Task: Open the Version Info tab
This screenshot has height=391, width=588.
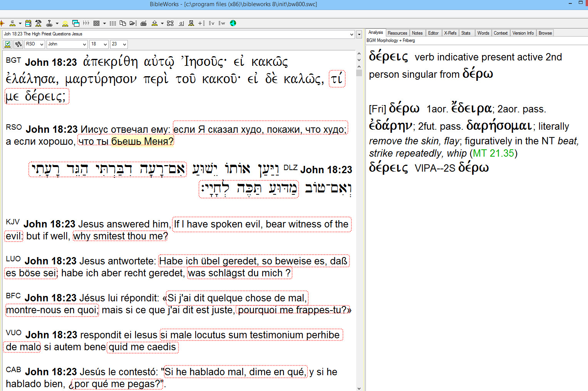Action: tap(523, 33)
